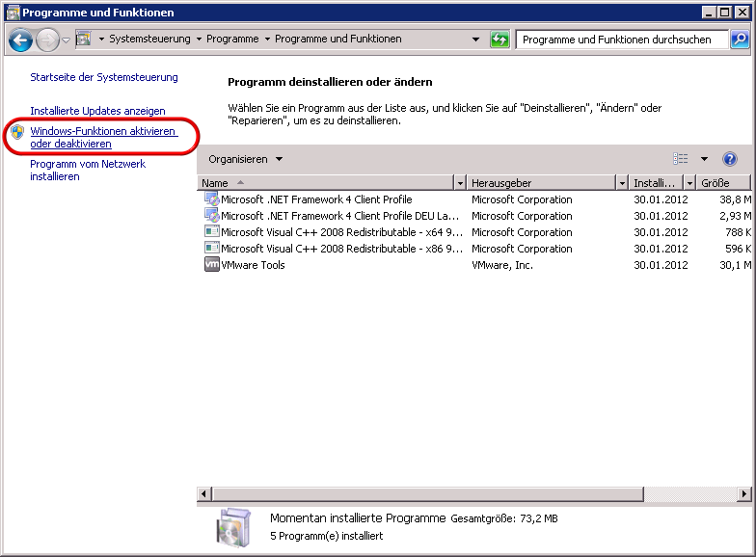Open Programm vom Netzwerk installieren link
This screenshot has height=557, width=756.
tap(88, 170)
